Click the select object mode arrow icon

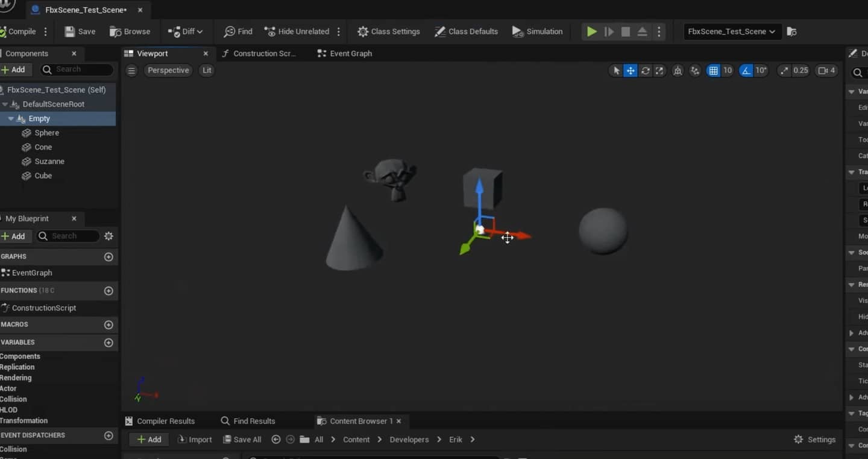[x=616, y=71]
